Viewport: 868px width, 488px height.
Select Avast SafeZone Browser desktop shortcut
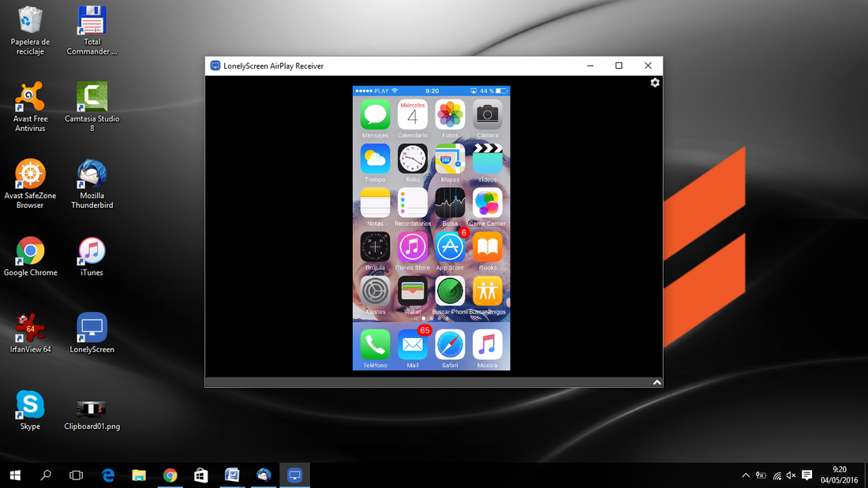click(x=30, y=185)
